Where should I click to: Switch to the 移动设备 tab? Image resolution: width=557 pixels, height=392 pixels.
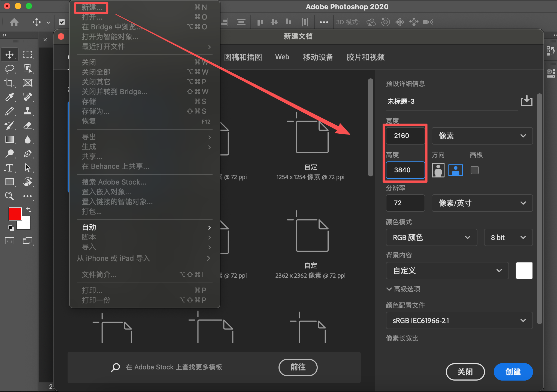[x=318, y=57]
